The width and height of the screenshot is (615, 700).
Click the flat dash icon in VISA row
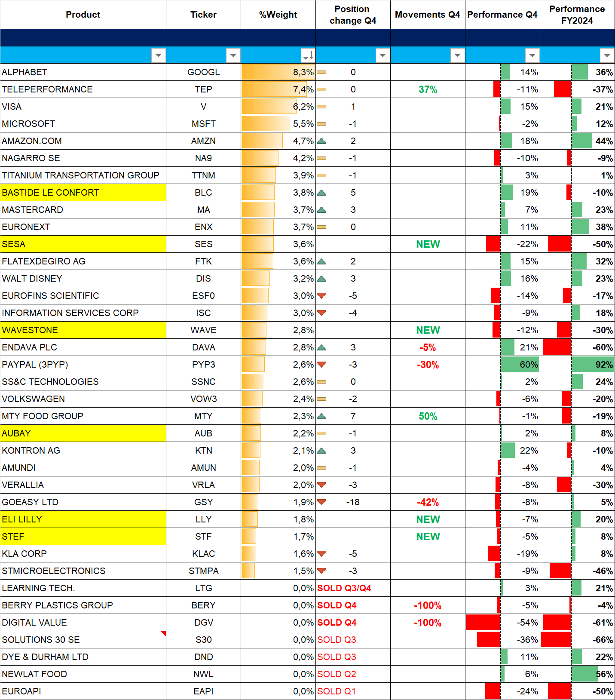[x=321, y=107]
